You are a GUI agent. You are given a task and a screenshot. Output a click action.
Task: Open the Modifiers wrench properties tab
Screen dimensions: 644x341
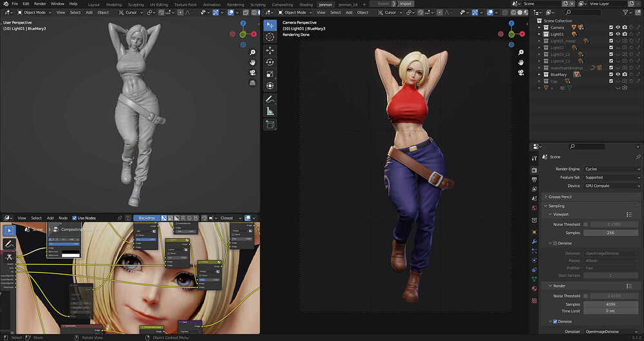pos(535,242)
